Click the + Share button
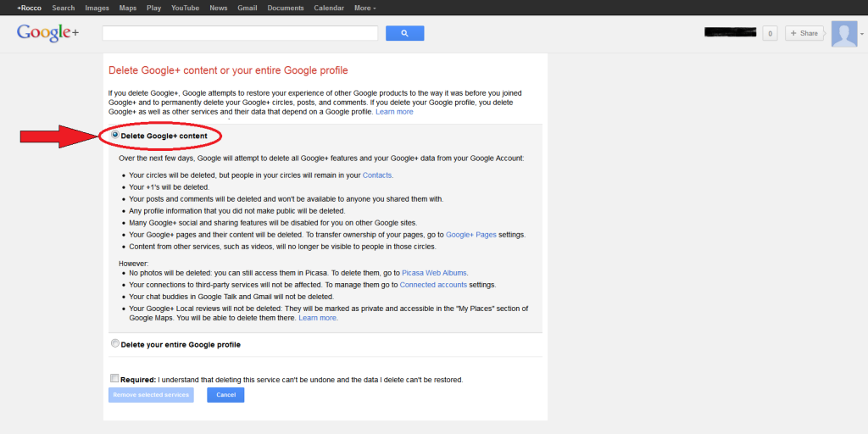Viewport: 868px width, 434px height. (804, 33)
